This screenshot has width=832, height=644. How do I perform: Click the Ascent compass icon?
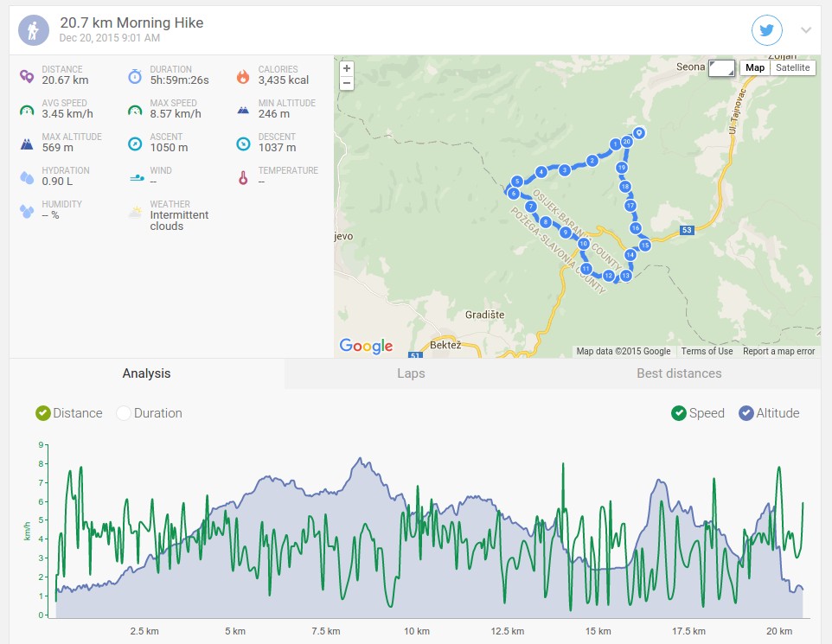pyautogui.click(x=135, y=143)
